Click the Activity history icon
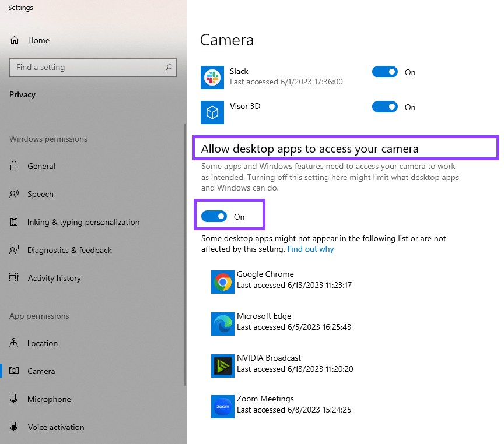 pos(14,277)
